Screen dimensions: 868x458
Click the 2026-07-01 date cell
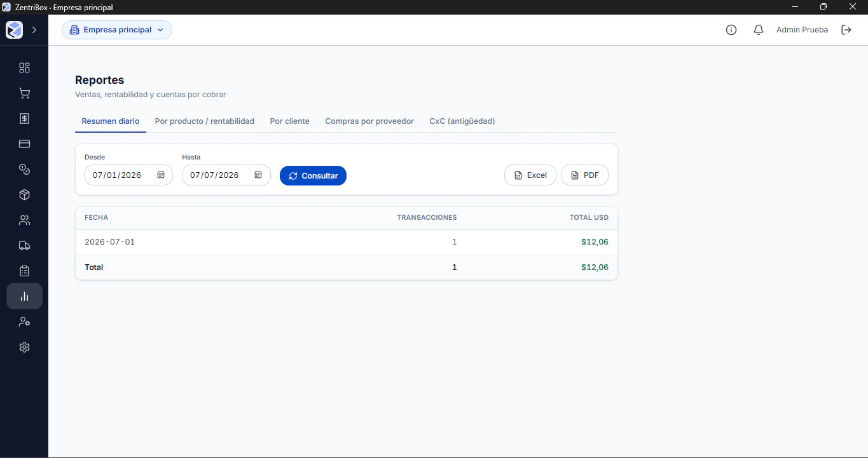(110, 242)
